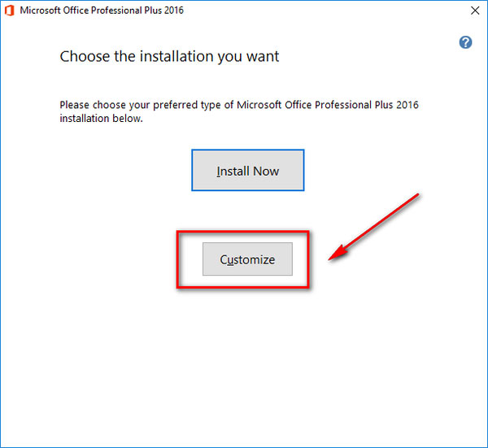
Task: Click the first line of the description paragraph
Action: tap(239, 105)
